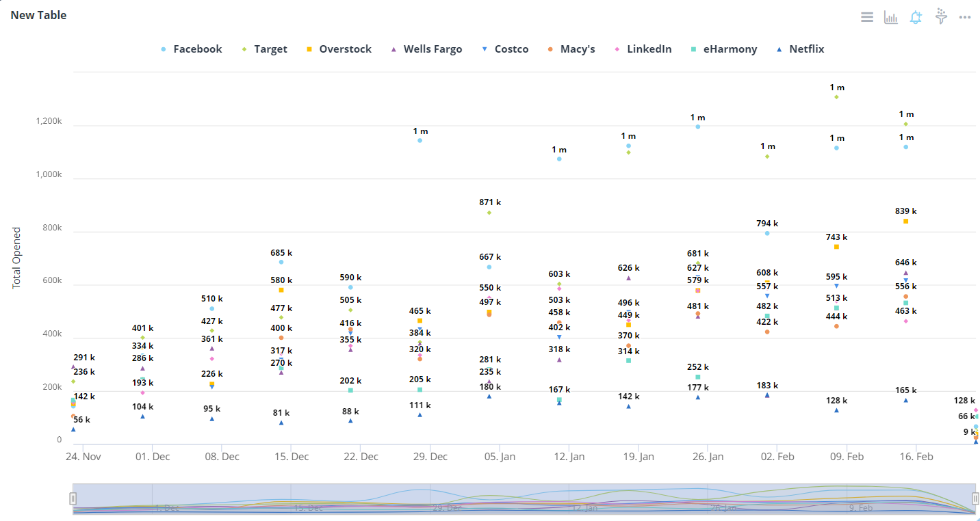Click the bar chart type icon
980x521 pixels.
[x=890, y=17]
